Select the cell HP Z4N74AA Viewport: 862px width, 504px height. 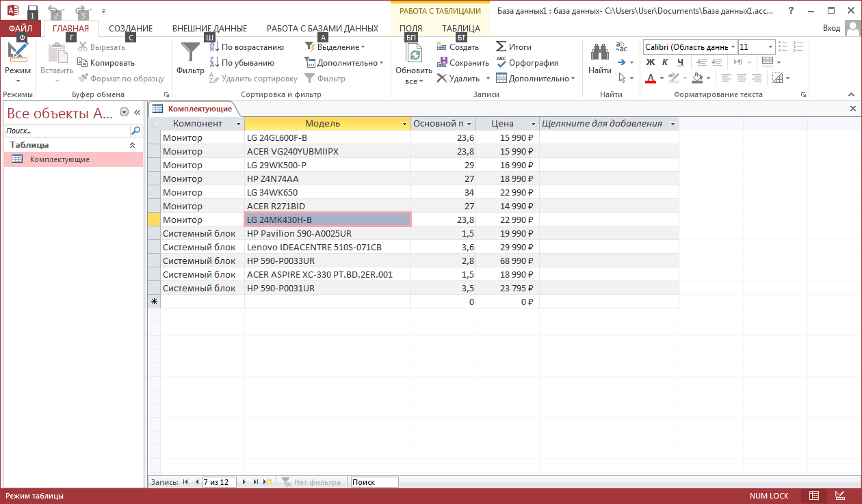(x=327, y=178)
